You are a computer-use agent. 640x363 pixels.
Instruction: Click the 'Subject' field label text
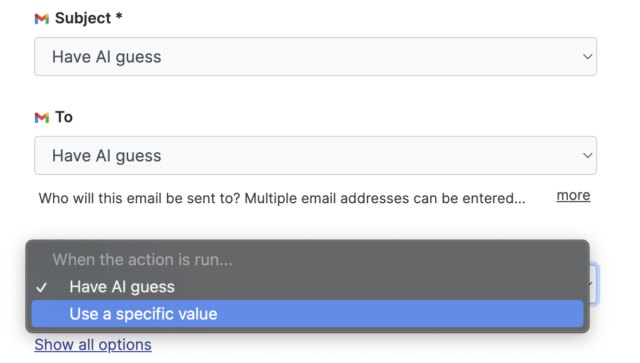click(83, 18)
